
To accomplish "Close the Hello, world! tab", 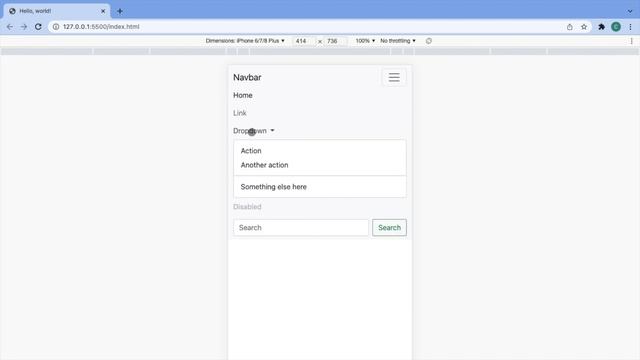I will tap(103, 11).
